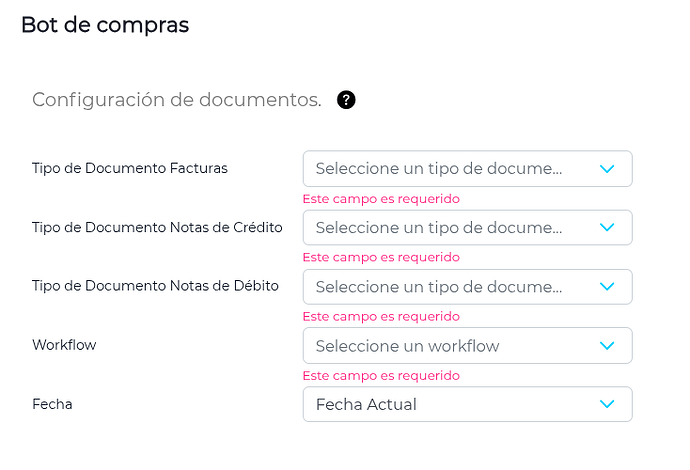The height and width of the screenshot is (470, 690).
Task: Click the chevron arrow in the Notas de Débito dropdown
Action: (607, 287)
